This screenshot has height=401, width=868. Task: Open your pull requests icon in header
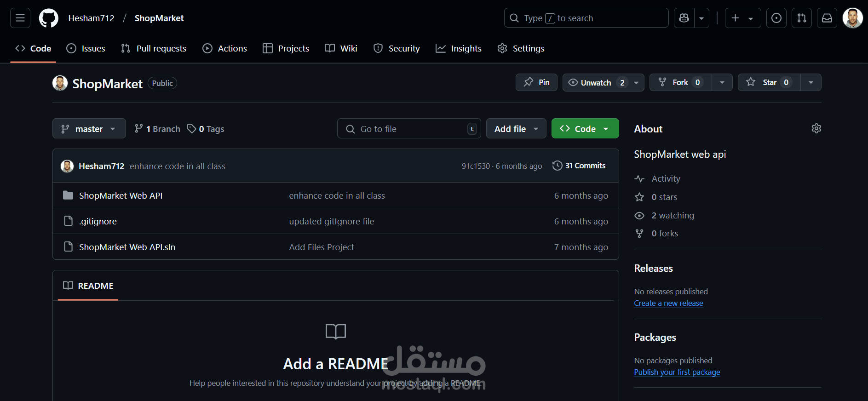coord(802,18)
